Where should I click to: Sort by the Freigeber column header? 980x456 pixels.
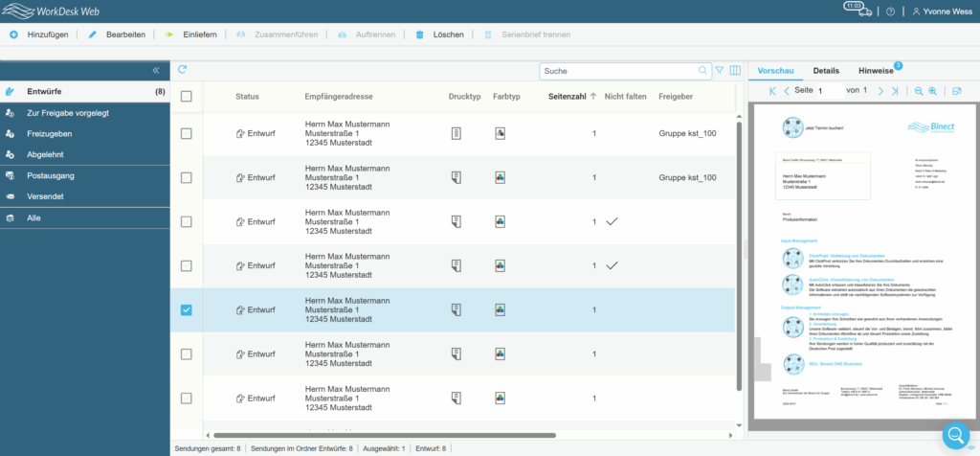pyautogui.click(x=676, y=97)
